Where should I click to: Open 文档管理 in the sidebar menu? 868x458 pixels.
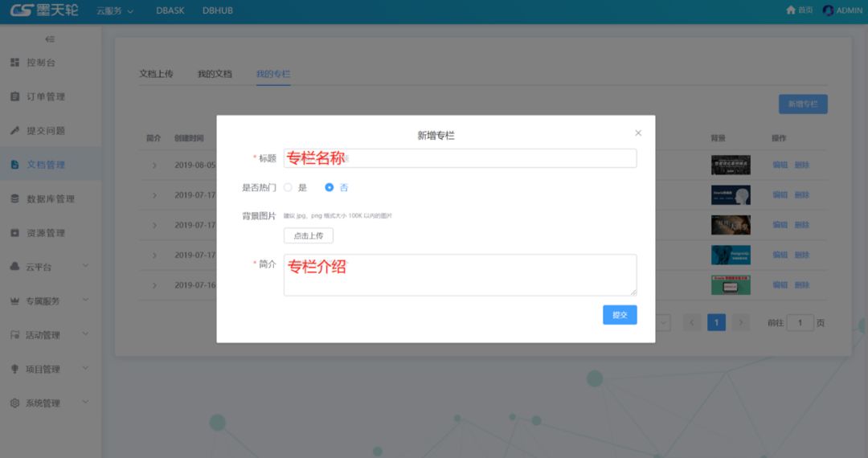(x=51, y=165)
